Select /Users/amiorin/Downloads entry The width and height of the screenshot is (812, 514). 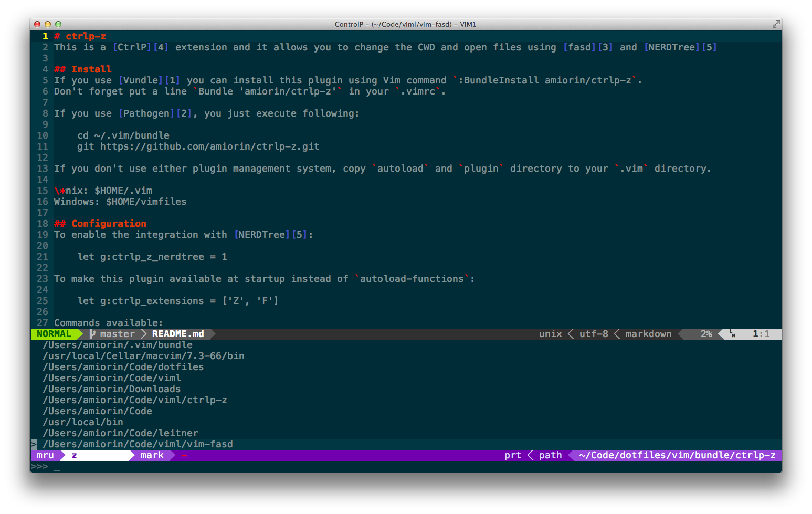[112, 389]
